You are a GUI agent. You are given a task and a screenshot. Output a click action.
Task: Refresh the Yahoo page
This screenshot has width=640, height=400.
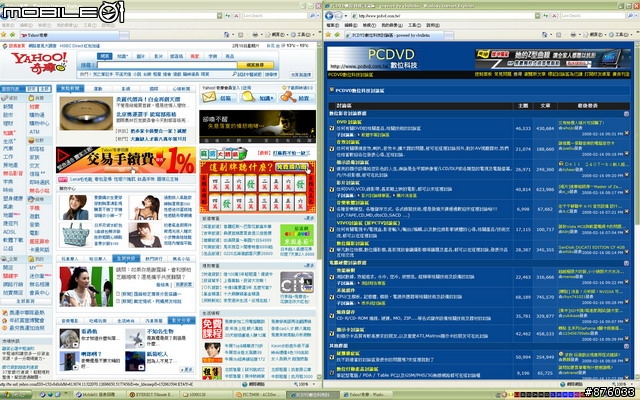point(227,16)
